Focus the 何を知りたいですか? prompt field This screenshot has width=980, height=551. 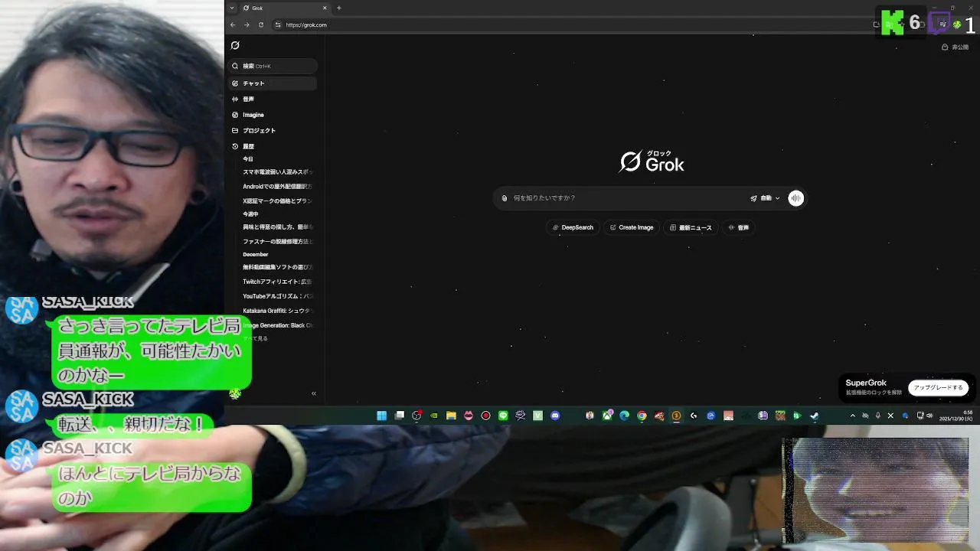628,198
